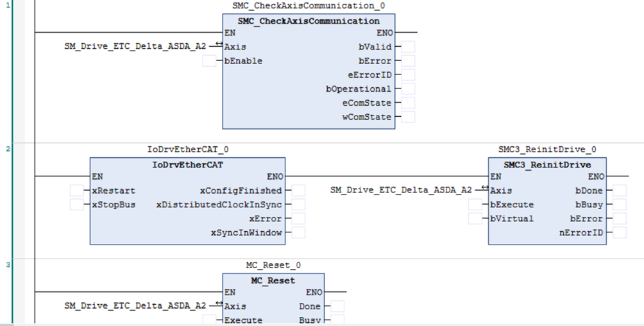Select network number 2 in the margin

tap(8, 149)
